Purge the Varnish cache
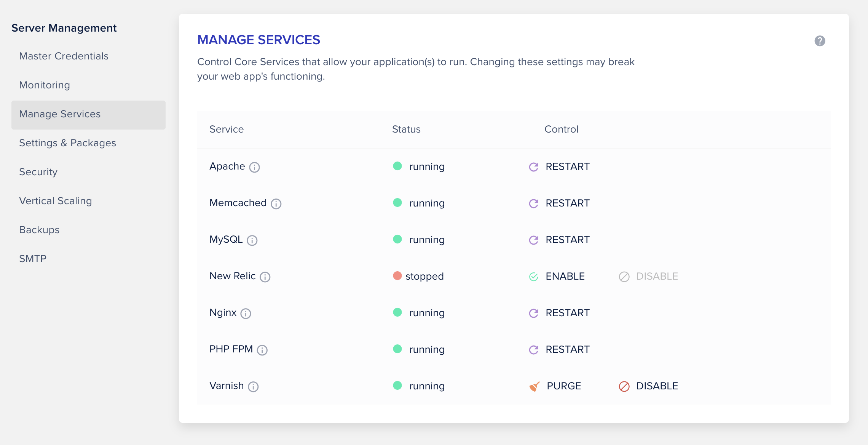868x445 pixels. [556, 386]
